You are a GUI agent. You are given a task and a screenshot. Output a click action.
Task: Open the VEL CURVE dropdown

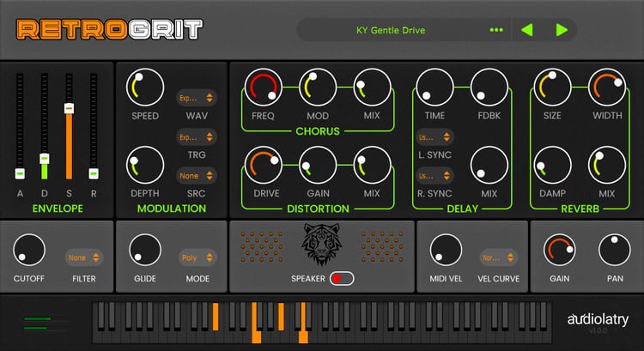point(498,257)
